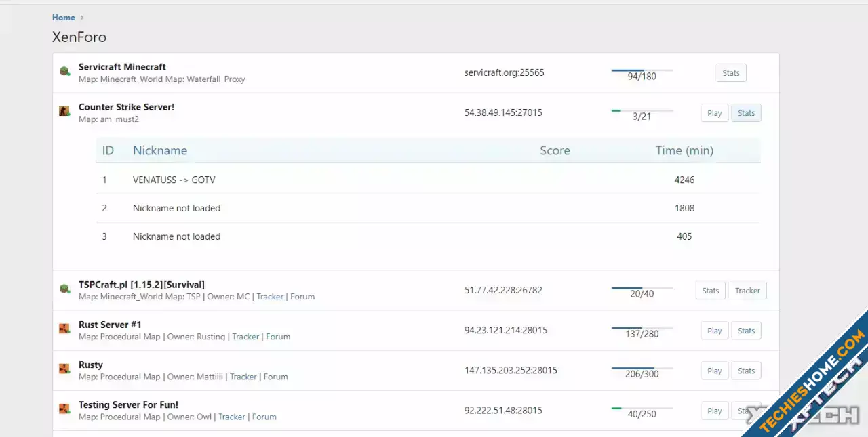Screen dimensions: 868x437
Task: Click the 40/250 player count bar
Action: pyautogui.click(x=642, y=412)
